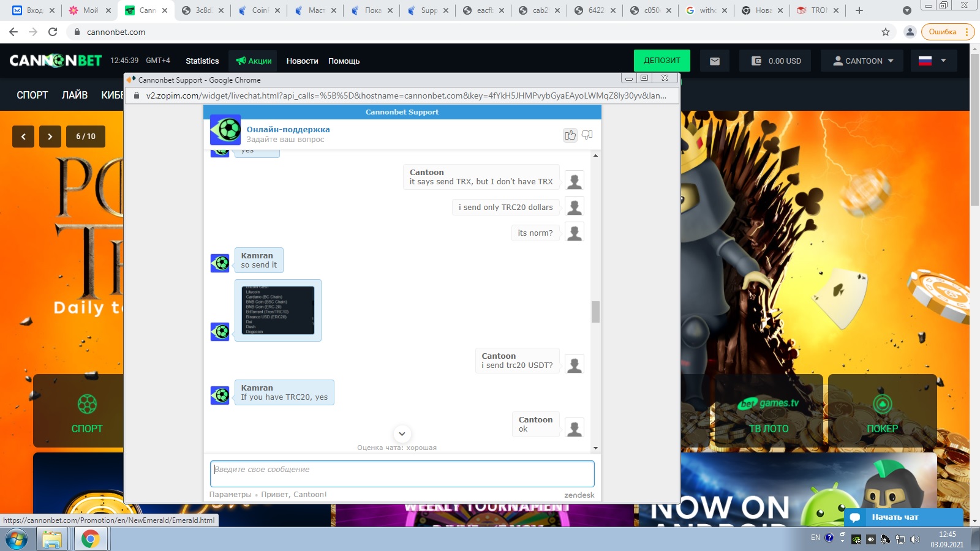Go to the СПОРТ section in the nav bar

tap(32, 95)
